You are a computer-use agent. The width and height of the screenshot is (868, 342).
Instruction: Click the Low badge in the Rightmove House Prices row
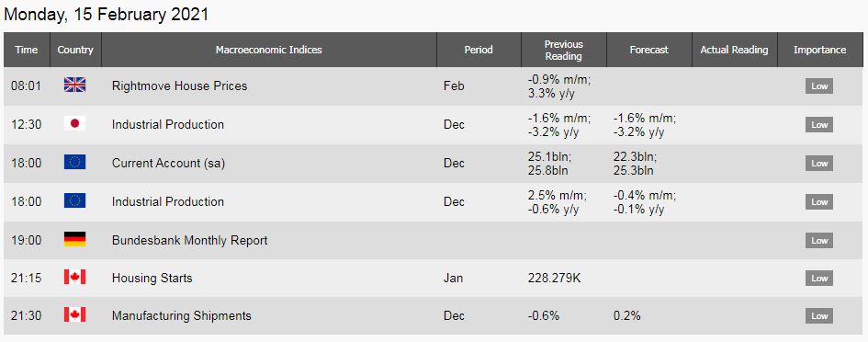click(819, 86)
